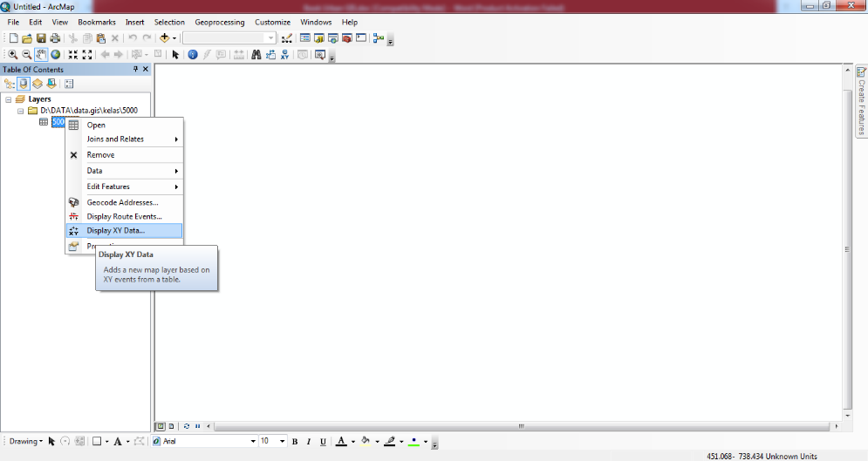Click the Add Data button
The image size is (868, 461).
tap(164, 38)
